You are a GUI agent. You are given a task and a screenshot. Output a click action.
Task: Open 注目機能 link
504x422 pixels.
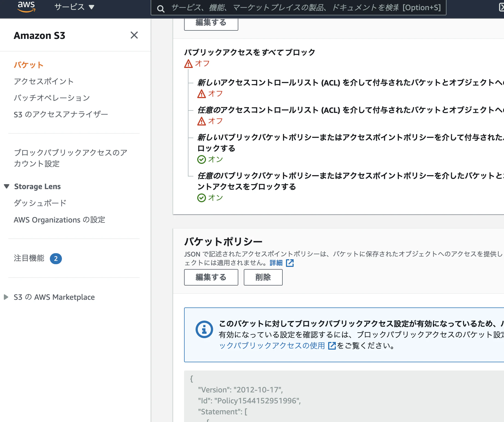pos(29,258)
